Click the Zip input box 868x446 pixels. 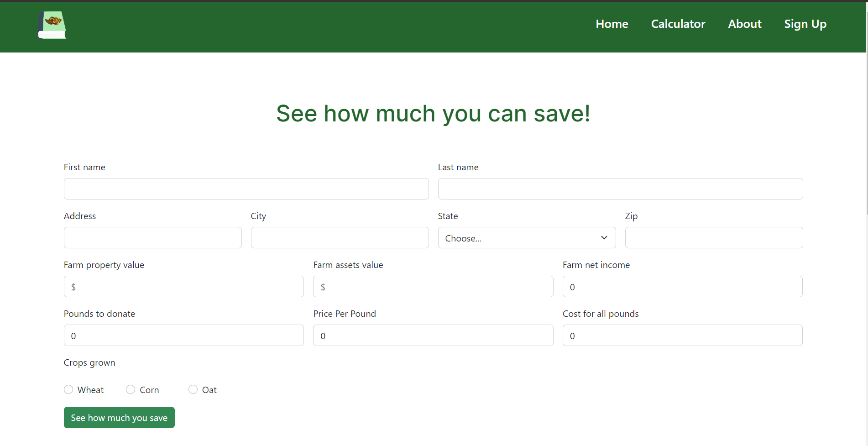714,237
